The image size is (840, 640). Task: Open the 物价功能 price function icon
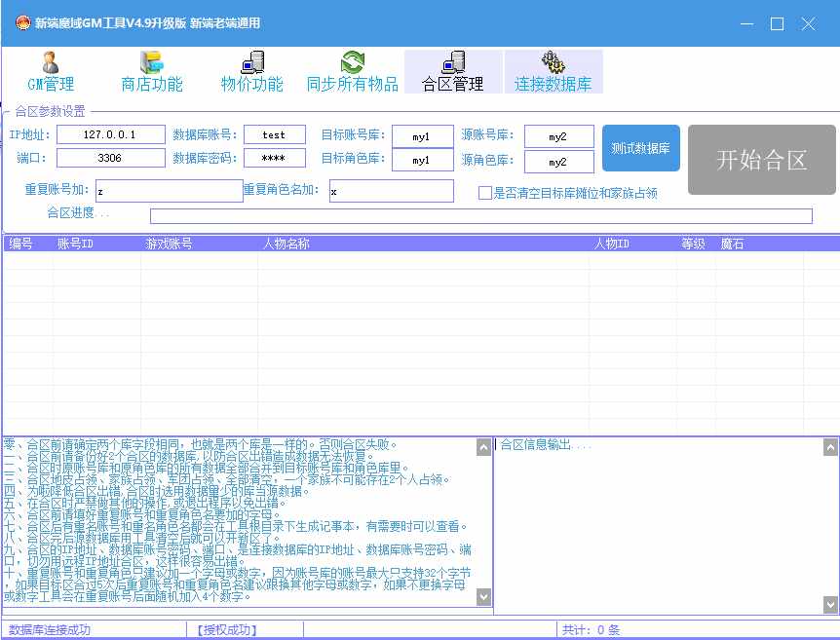pyautogui.click(x=251, y=72)
